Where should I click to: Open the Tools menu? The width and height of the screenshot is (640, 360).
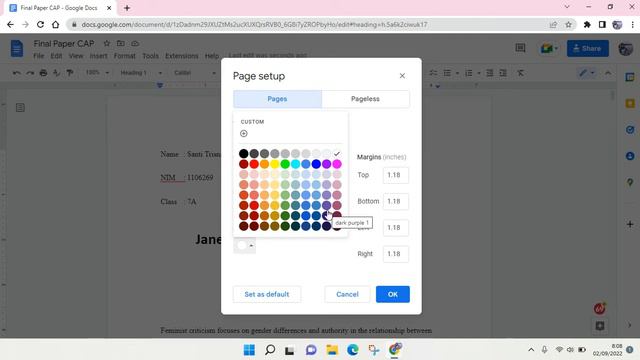tap(150, 56)
